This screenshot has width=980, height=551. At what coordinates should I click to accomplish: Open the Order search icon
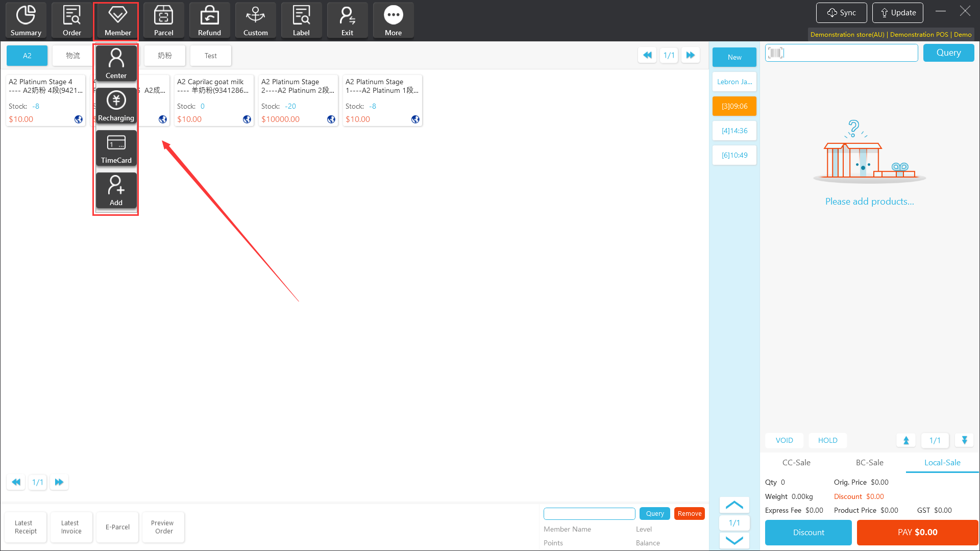click(x=72, y=20)
